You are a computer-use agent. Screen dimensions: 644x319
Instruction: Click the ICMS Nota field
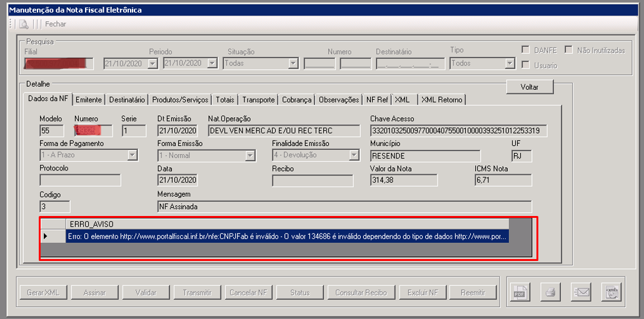point(503,180)
